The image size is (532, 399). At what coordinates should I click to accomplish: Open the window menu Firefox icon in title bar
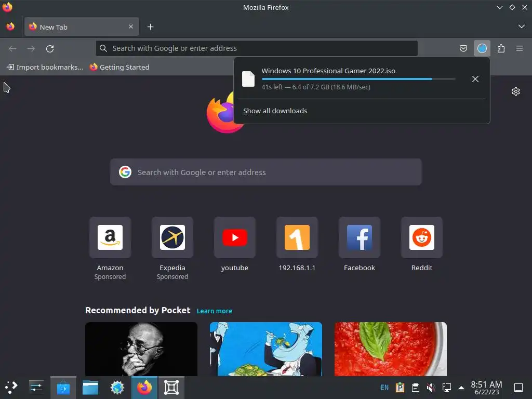tap(7, 7)
